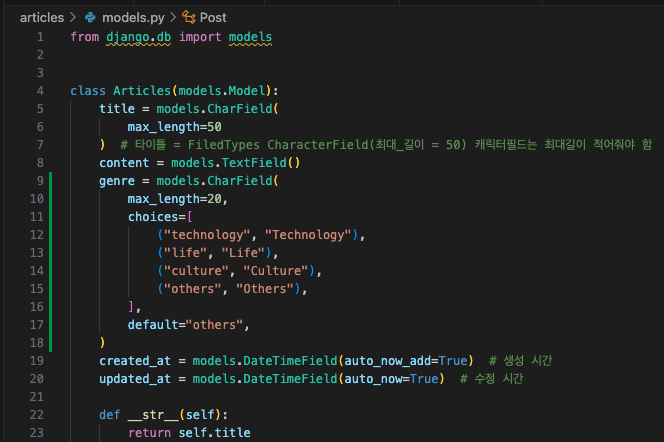
Task: Click 'max_length=20' on line 10
Action: (x=174, y=199)
